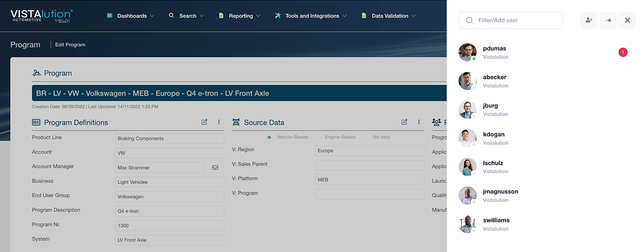Viewport: 644px width, 252px height.
Task: Select jburg avatar
Action: 467,110
